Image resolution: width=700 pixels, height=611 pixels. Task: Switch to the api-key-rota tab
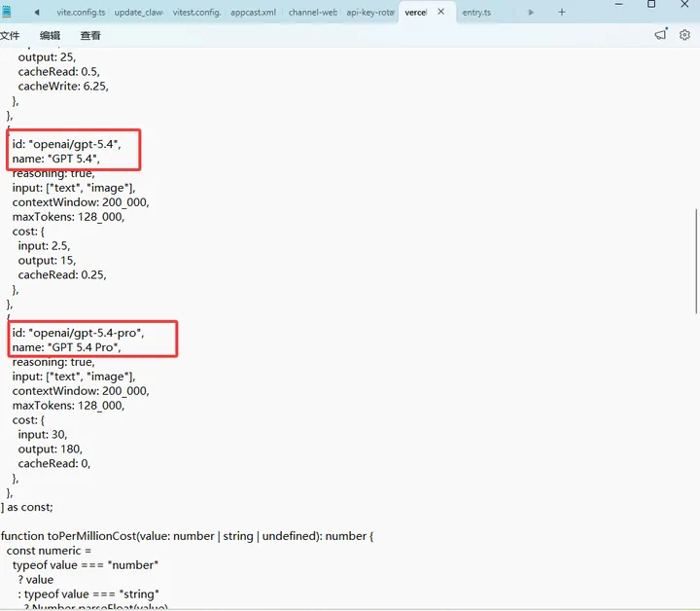coord(370,13)
